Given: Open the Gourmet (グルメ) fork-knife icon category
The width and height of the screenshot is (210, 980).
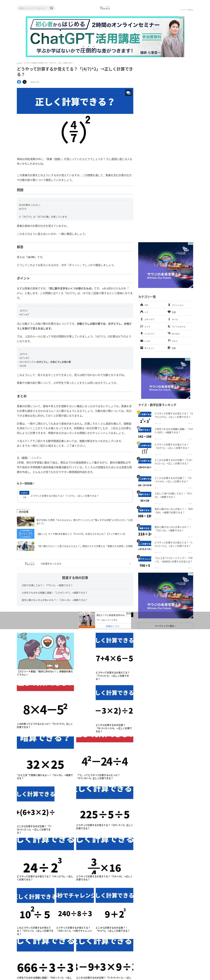Looking at the screenshot, I should pos(169,341).
